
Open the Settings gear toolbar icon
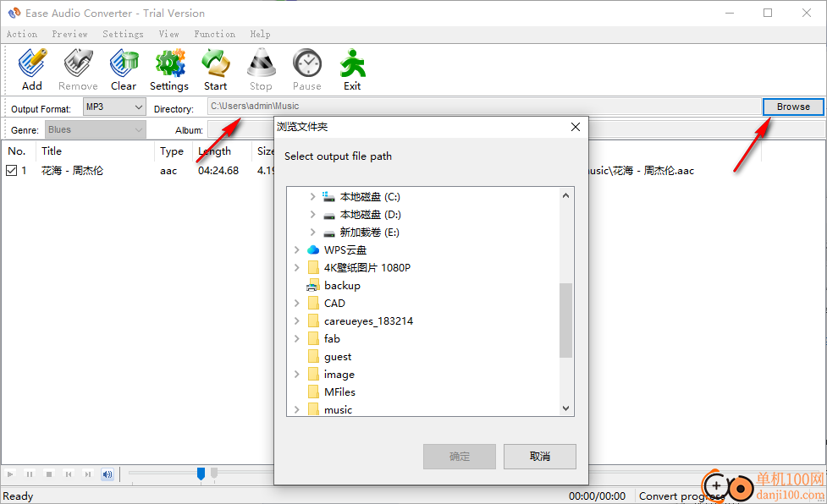click(x=169, y=69)
